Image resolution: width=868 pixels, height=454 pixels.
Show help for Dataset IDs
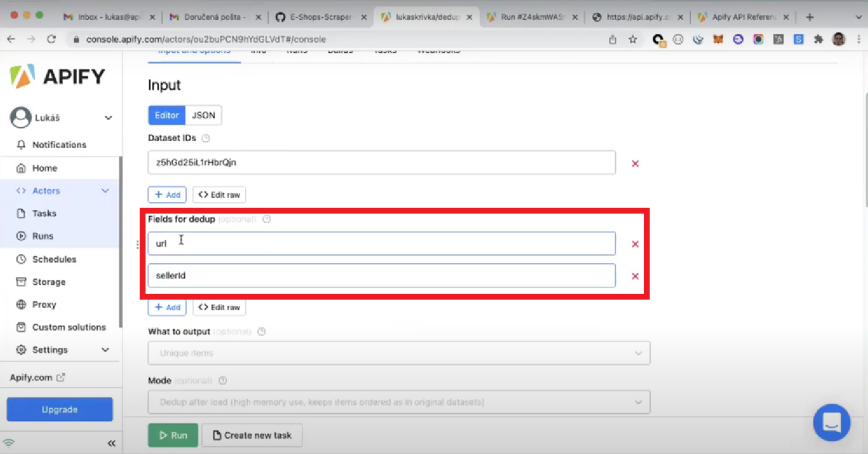pyautogui.click(x=206, y=138)
